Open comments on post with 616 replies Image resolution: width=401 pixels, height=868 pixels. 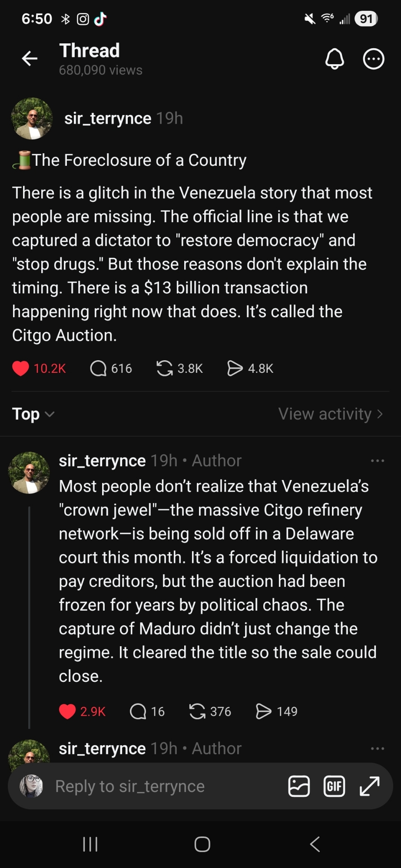(x=98, y=368)
